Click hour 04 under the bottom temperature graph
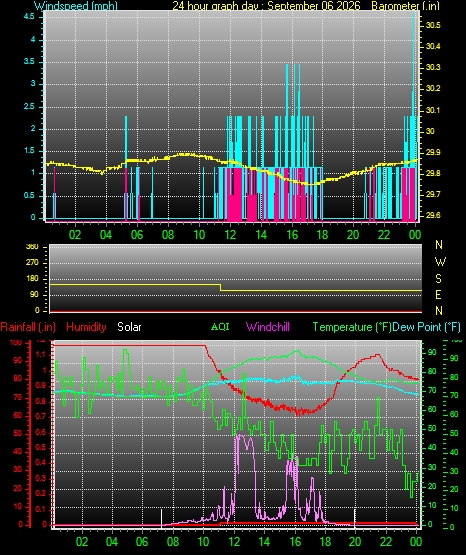The width and height of the screenshot is (466, 555). [112, 542]
